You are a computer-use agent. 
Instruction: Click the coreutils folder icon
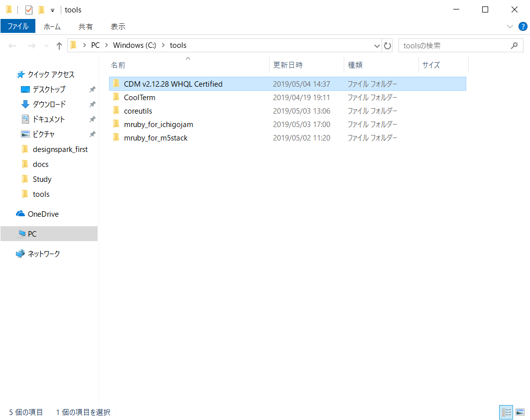(116, 111)
